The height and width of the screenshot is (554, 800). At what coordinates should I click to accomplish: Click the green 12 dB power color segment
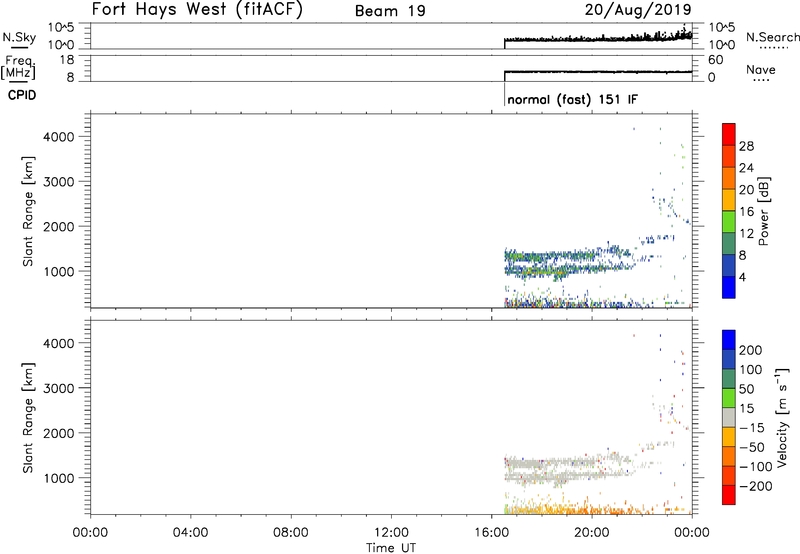point(729,221)
